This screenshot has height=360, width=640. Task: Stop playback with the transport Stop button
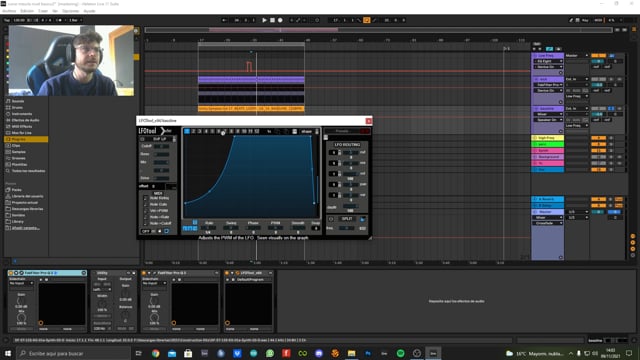coord(272,20)
